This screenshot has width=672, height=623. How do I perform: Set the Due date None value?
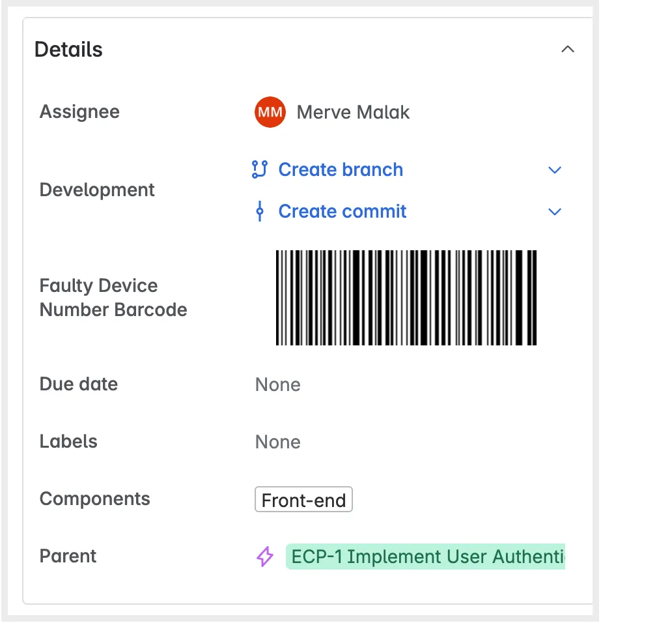[277, 384]
